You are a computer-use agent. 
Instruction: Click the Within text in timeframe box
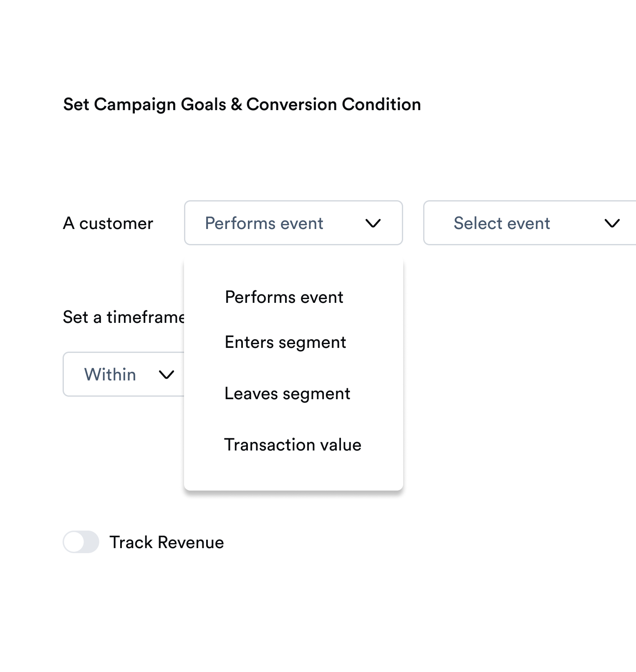tap(110, 375)
